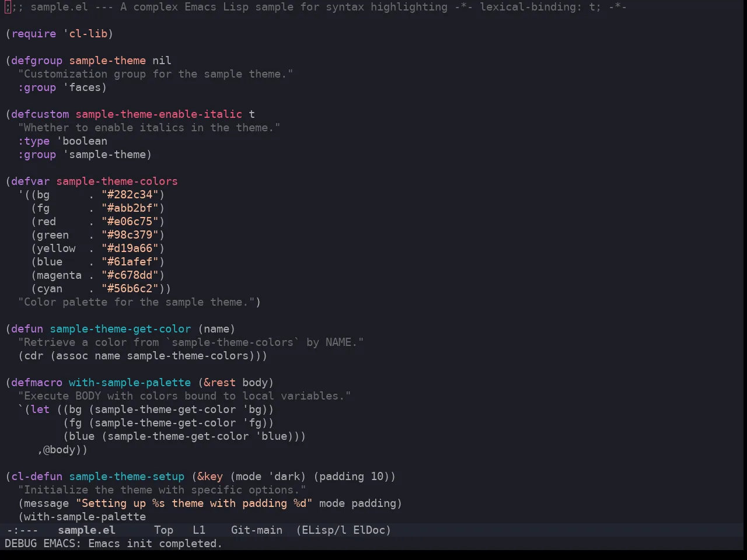The image size is (747, 560).
Task: Click the Git-main version control indicator
Action: [x=257, y=530]
